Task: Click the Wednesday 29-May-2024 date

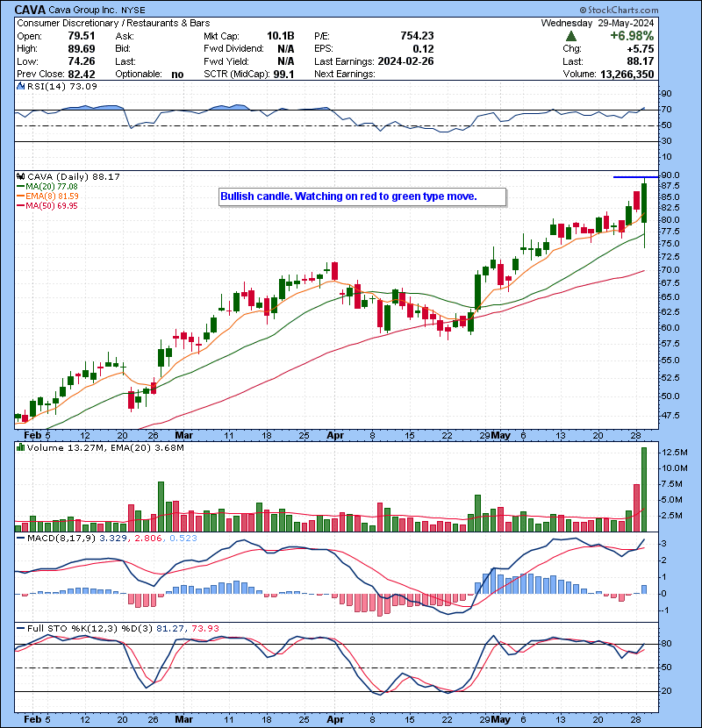Action: [x=598, y=23]
